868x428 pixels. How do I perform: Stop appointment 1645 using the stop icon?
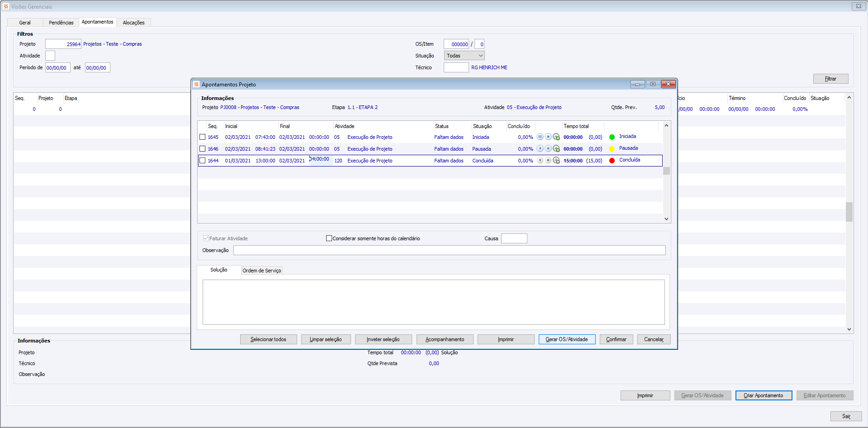[548, 137]
